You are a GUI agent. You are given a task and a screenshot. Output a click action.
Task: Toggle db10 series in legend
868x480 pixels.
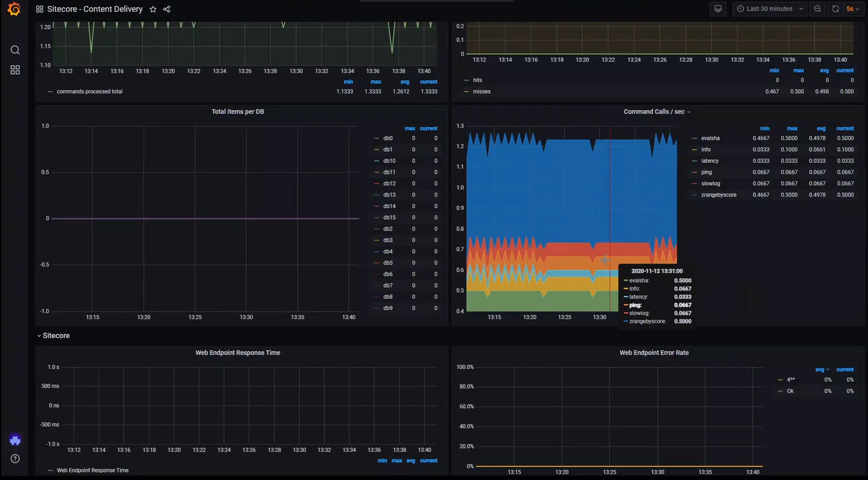[x=389, y=161]
